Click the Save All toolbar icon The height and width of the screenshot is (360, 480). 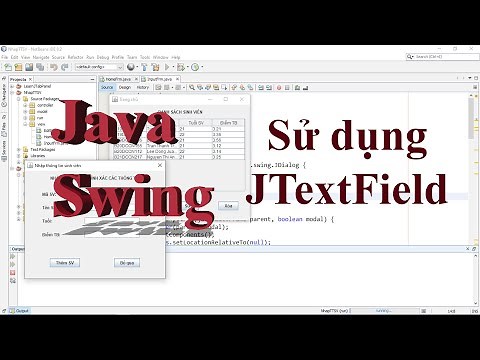tap(40, 67)
